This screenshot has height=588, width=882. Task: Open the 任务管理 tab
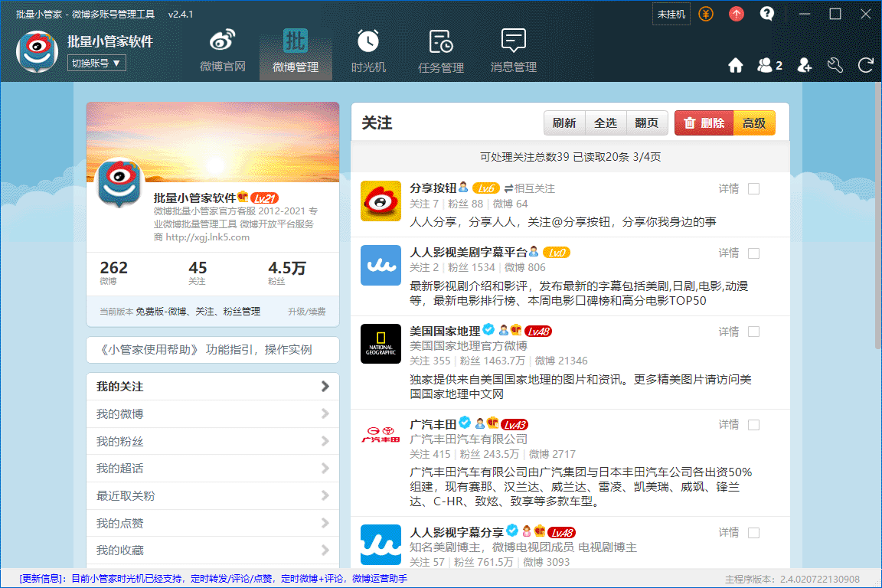[441, 52]
